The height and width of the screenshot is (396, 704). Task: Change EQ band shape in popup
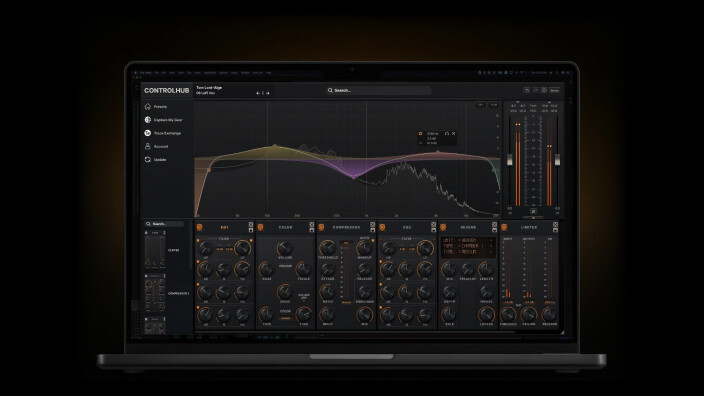tap(421, 143)
